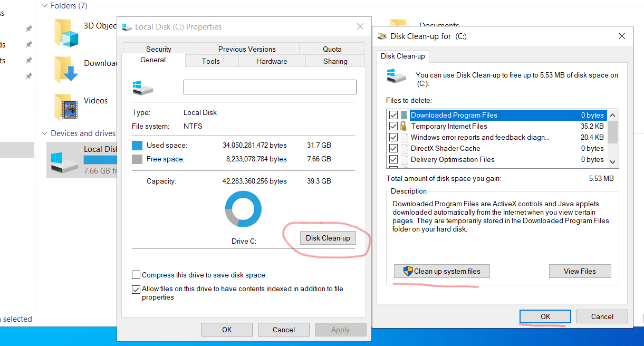
Task: Click the down arrow of the files list scrollbar
Action: (x=612, y=161)
